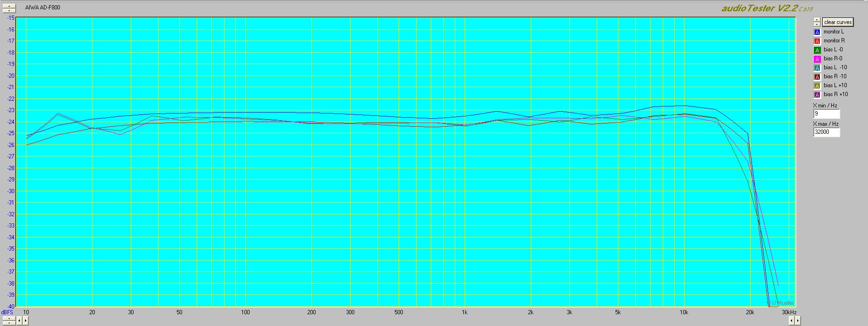Click the X min / Hz input field
Viewport: 868px width, 326px height.
[x=826, y=114]
